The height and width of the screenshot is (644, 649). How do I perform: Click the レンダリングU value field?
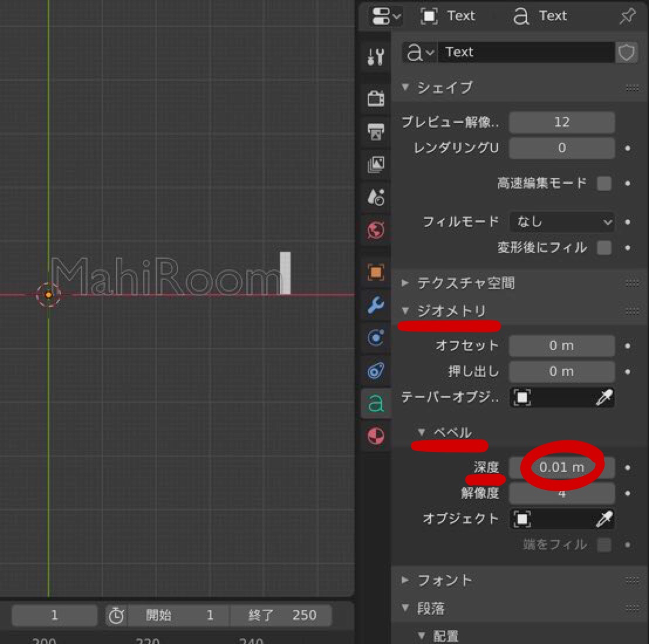[x=561, y=148]
